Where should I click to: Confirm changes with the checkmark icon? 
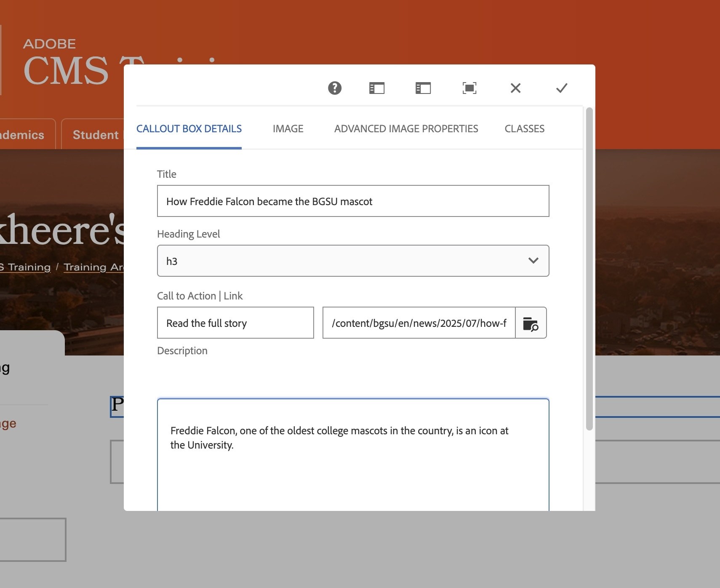[562, 88]
